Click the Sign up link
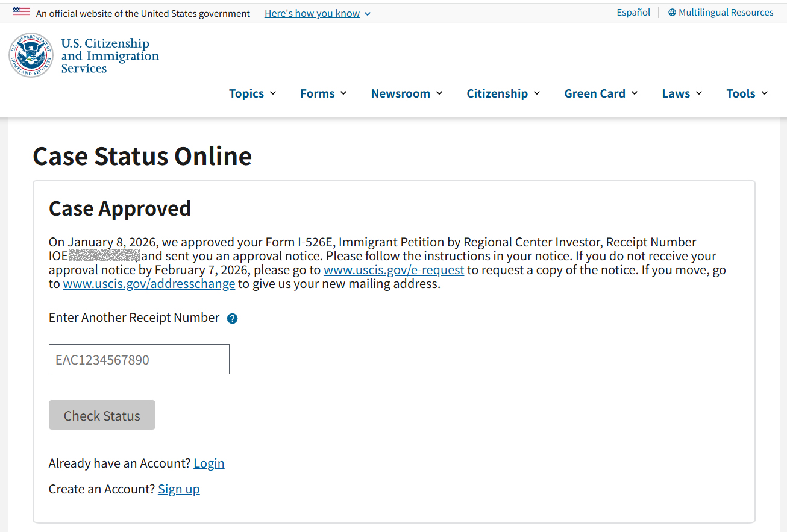787x532 pixels. coord(179,489)
